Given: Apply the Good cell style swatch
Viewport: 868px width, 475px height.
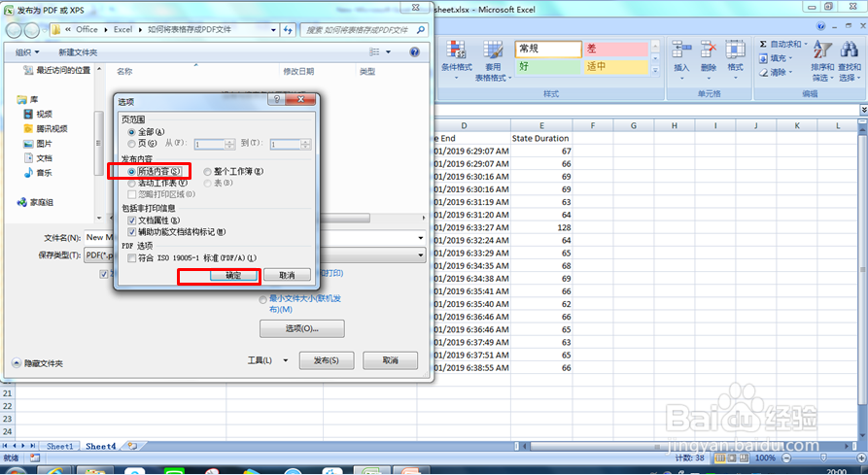Looking at the screenshot, I should tap(548, 67).
